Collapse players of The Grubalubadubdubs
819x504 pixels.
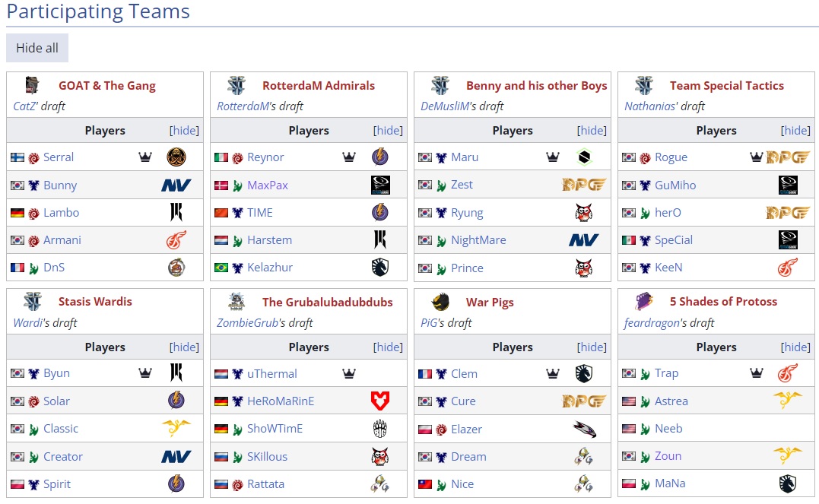click(x=388, y=347)
